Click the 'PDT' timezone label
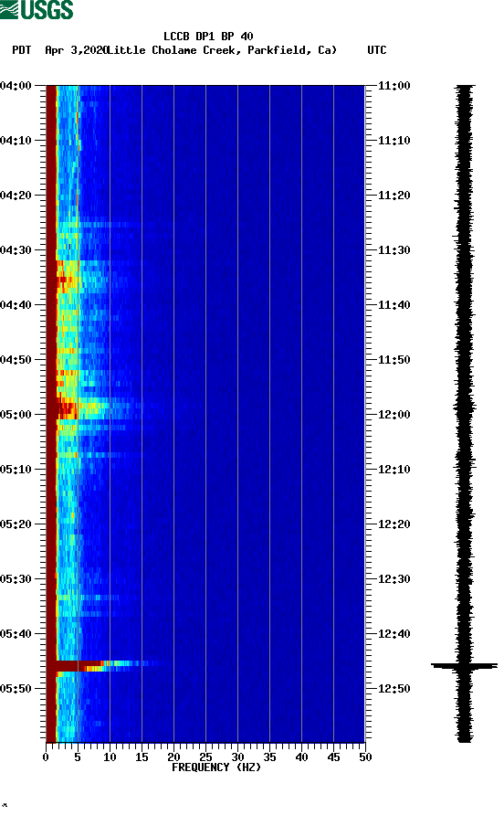The image size is (504, 815). [x=22, y=50]
